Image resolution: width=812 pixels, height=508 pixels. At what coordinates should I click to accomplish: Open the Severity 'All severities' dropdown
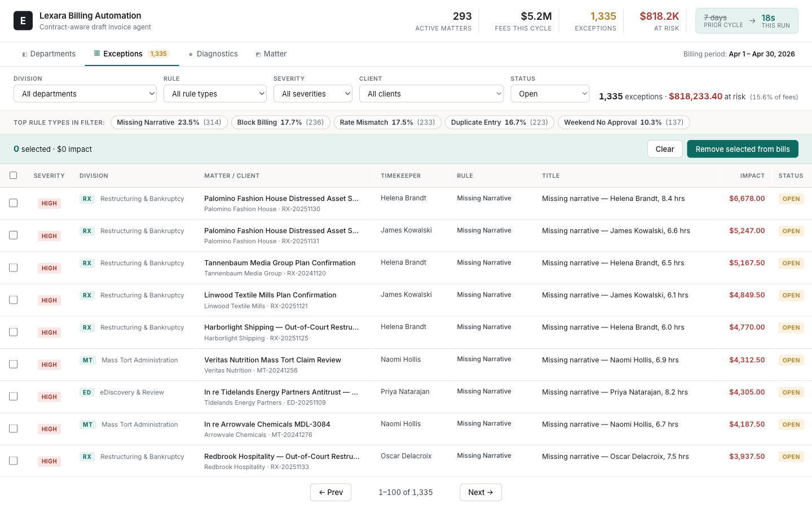(313, 94)
